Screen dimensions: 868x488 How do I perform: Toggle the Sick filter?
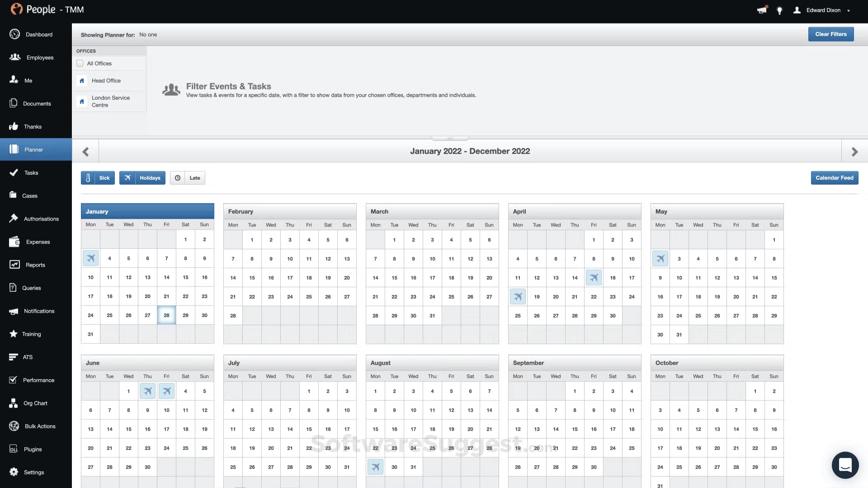(x=97, y=178)
